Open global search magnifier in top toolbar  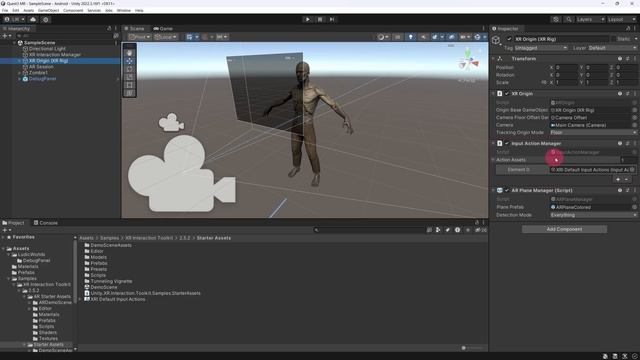point(568,19)
